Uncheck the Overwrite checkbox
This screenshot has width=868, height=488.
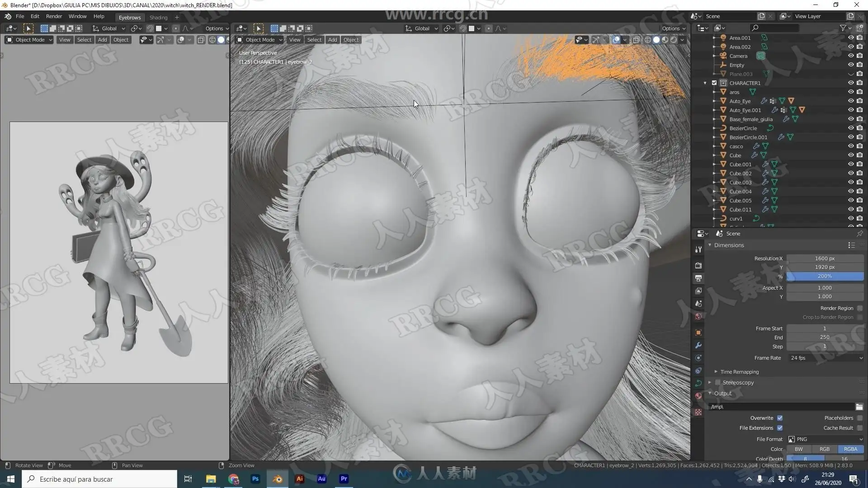(780, 418)
